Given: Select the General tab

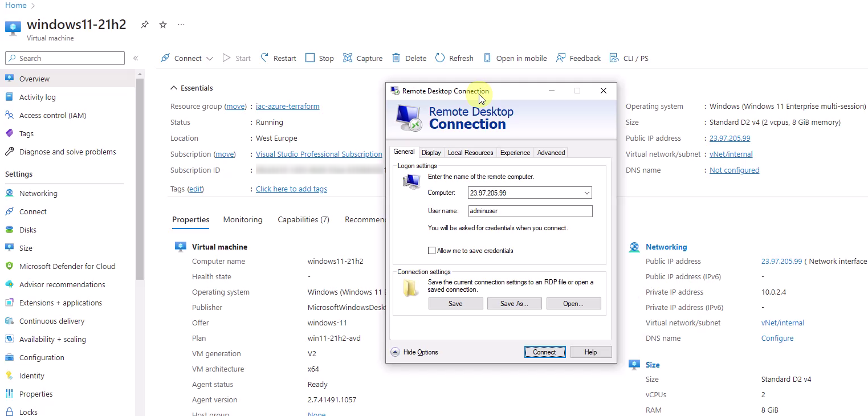Looking at the screenshot, I should [x=404, y=152].
